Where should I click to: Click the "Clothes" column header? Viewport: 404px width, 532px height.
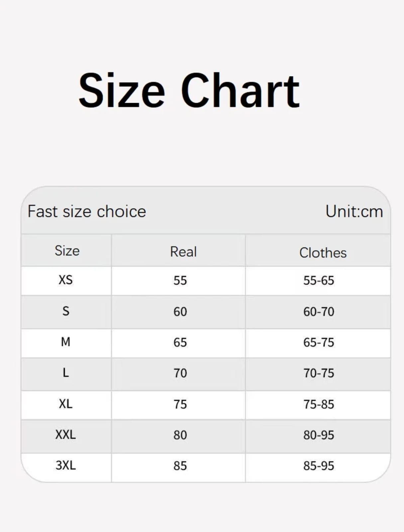coord(323,253)
